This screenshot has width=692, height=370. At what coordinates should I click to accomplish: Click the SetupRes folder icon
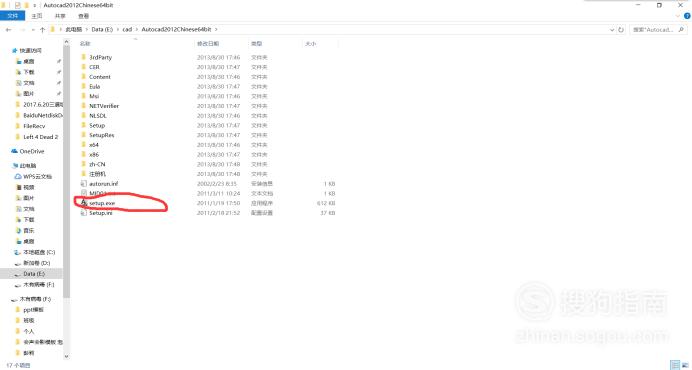[x=84, y=135]
